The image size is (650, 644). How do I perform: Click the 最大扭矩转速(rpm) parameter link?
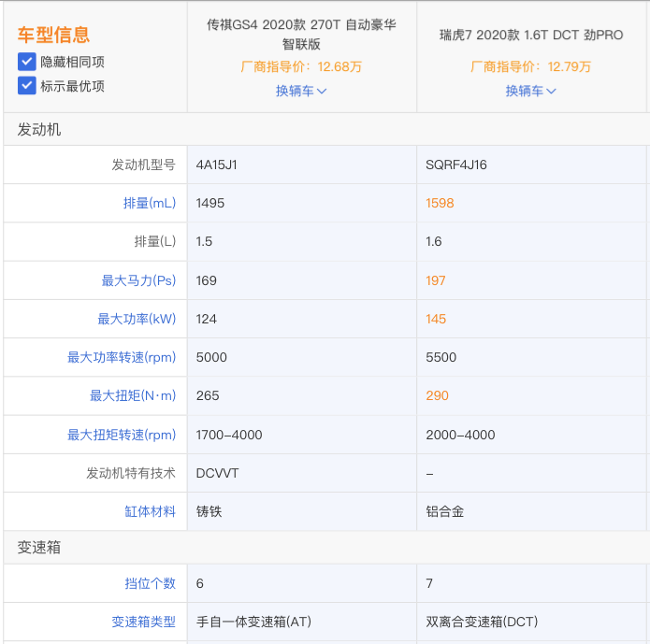click(x=122, y=435)
